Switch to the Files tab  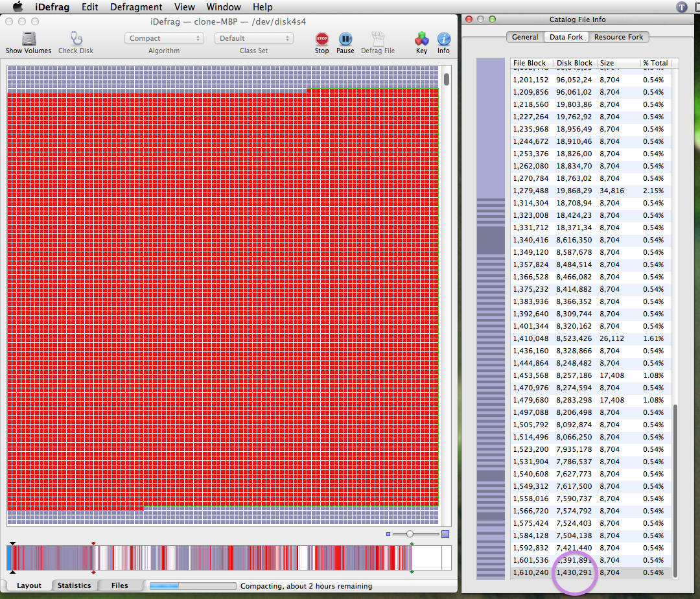[x=120, y=585]
